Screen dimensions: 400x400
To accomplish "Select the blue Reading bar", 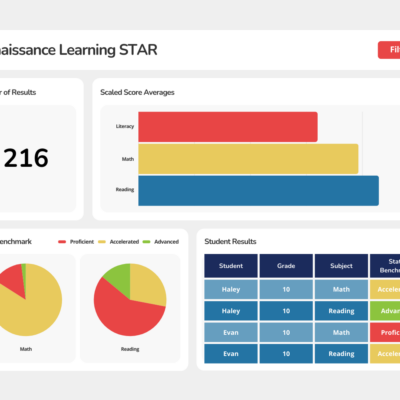I will tap(259, 191).
